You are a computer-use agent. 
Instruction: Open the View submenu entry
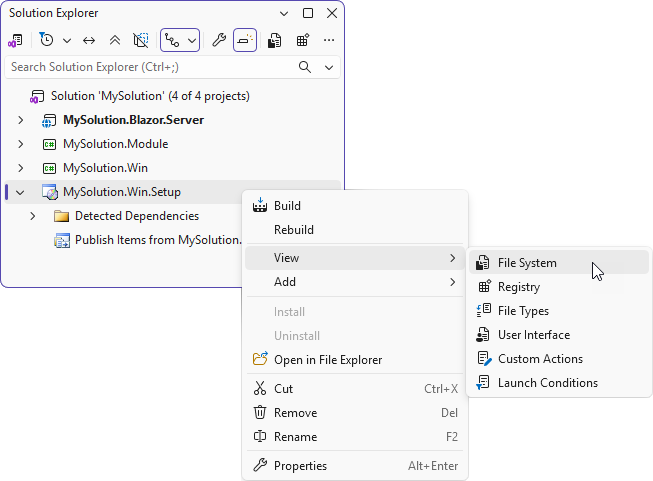tap(355, 258)
